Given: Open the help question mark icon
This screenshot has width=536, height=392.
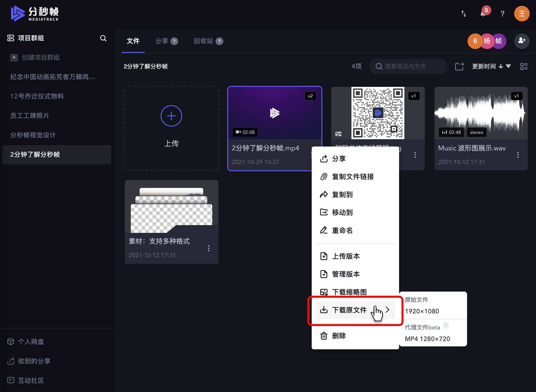Looking at the screenshot, I should pos(502,14).
